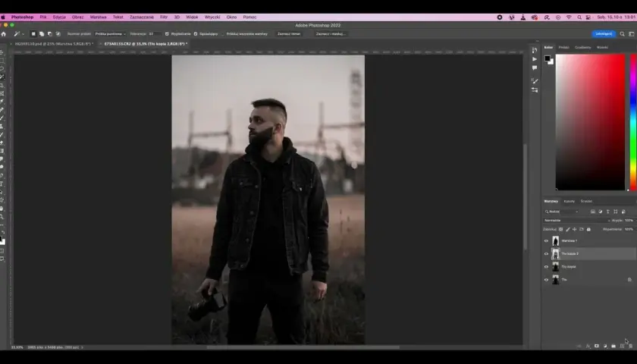Click the Tolerancja value field
637x364 pixels.
pos(155,34)
